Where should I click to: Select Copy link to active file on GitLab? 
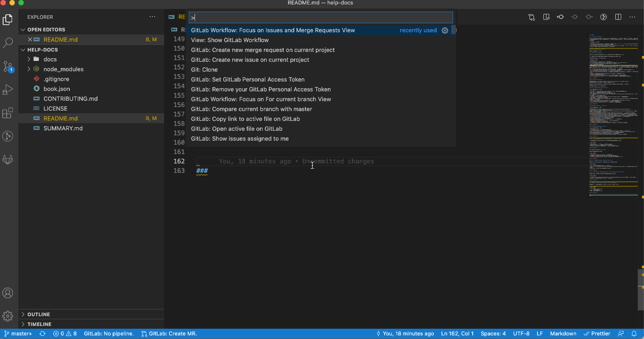click(x=321, y=119)
